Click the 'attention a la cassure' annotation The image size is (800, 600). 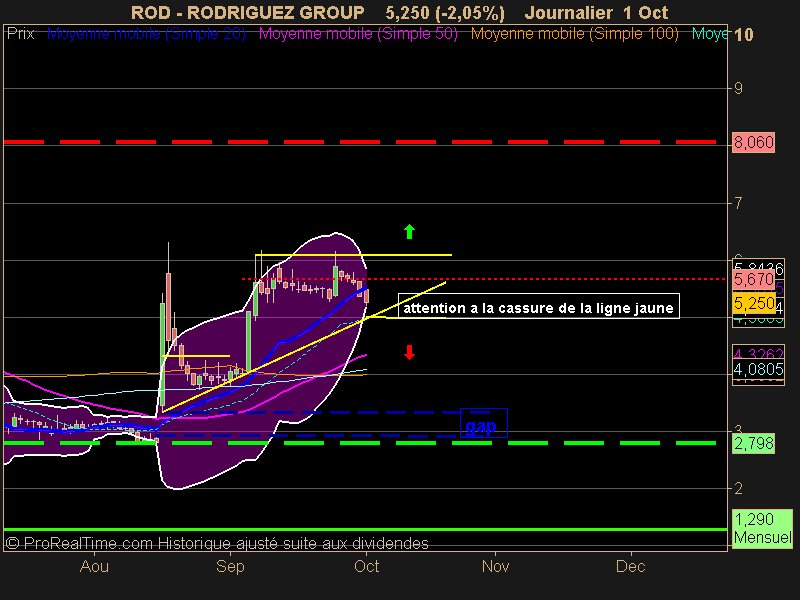pos(539,306)
